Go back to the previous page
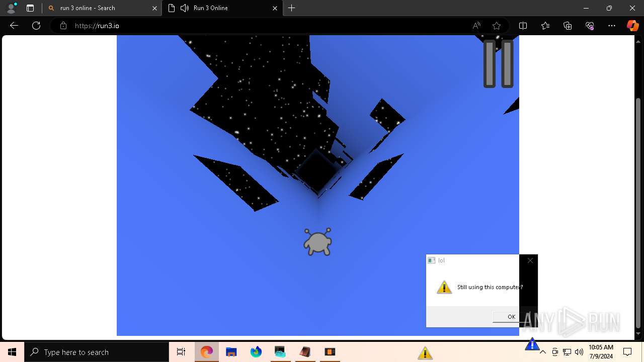Viewport: 644px width, 362px height. click(x=14, y=26)
